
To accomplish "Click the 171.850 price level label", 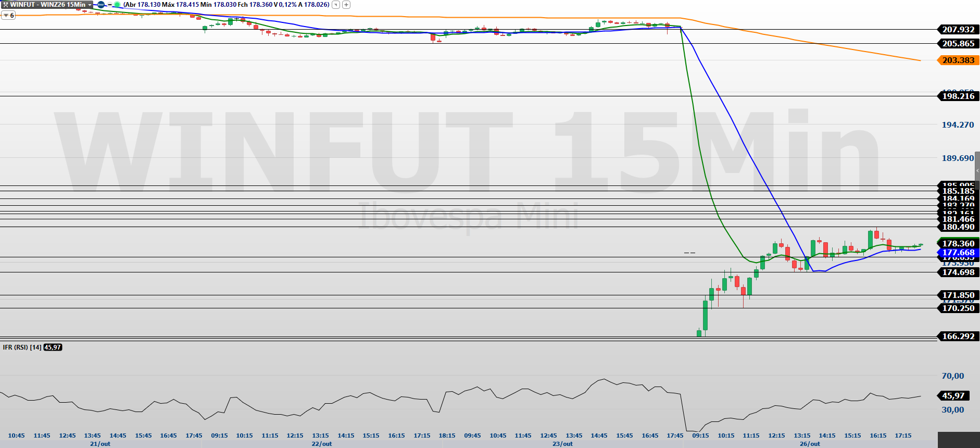I will point(958,295).
